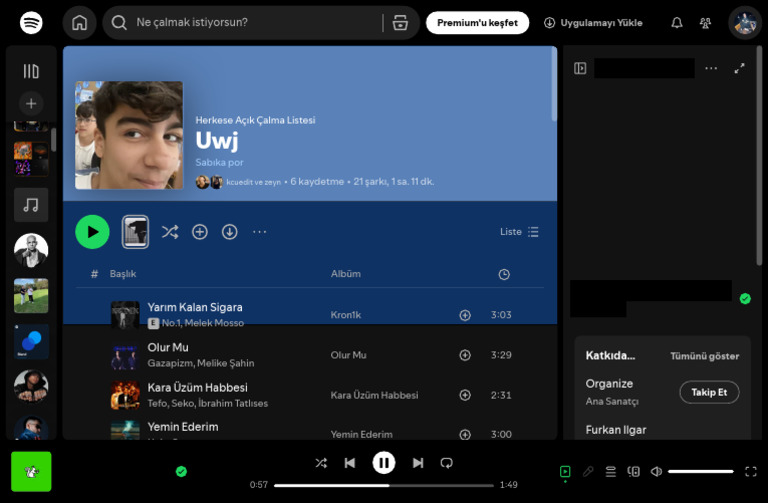Sort by duration clock column header

pos(504,274)
